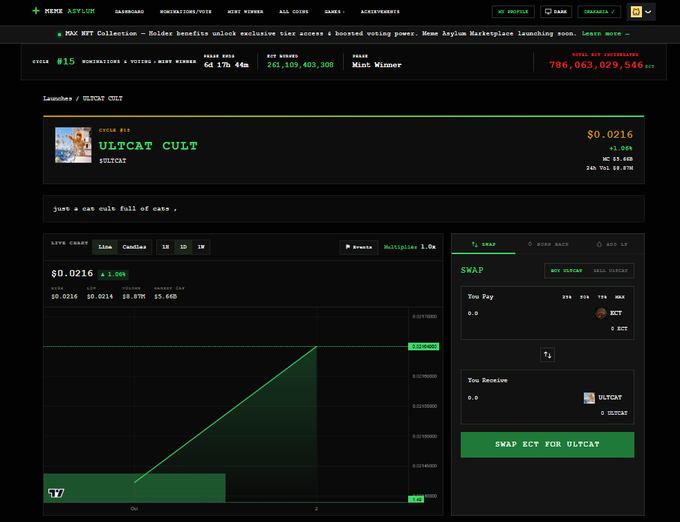680x522 pixels.
Task: Select the Line chart mode
Action: pyautogui.click(x=105, y=247)
